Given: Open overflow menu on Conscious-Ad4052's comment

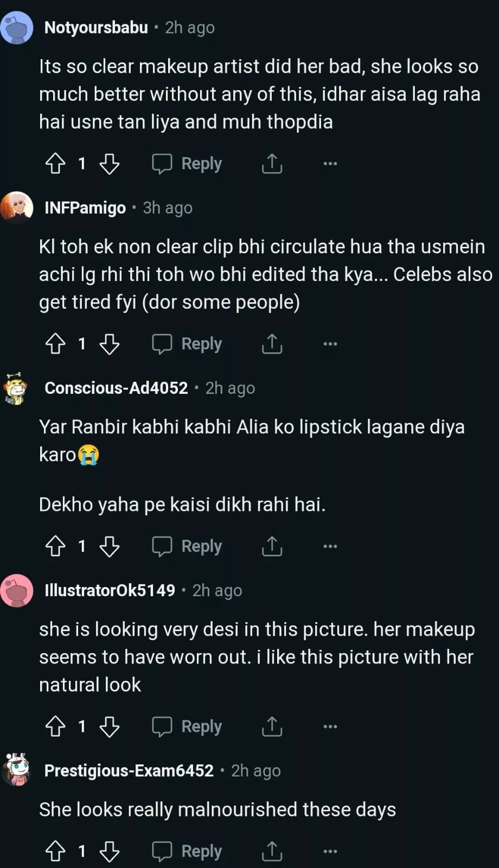Looking at the screenshot, I should [x=330, y=546].
